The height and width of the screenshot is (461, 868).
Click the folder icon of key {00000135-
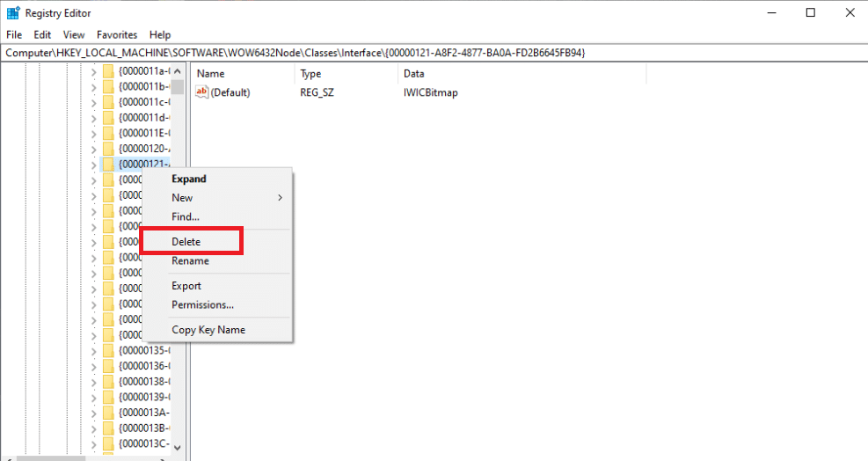pyautogui.click(x=108, y=350)
